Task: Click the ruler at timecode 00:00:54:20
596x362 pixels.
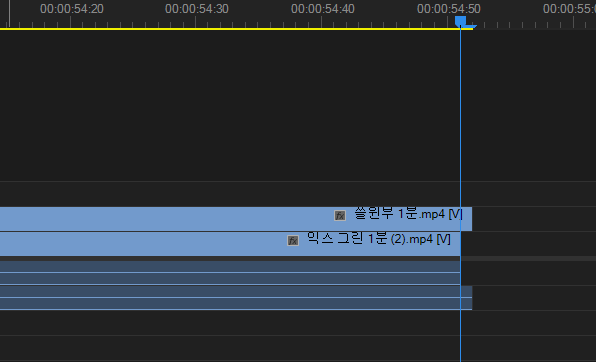Action: tap(71, 9)
